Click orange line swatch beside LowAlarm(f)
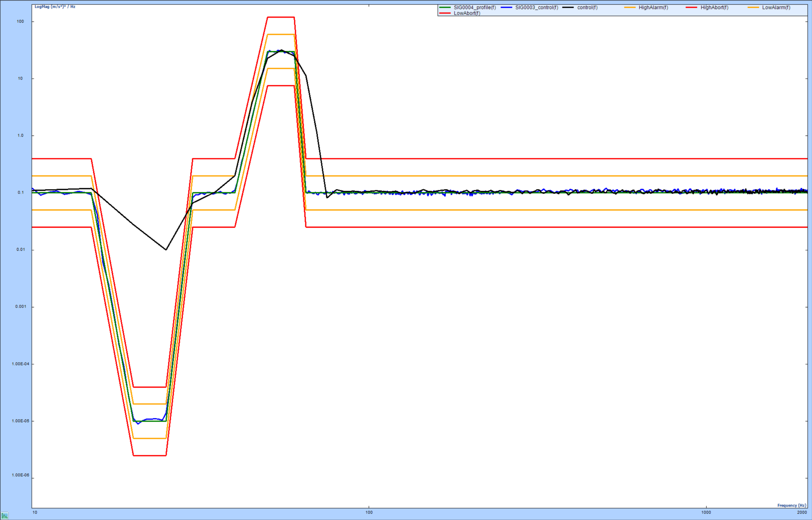Viewport: 812px width, 520px height. coord(753,7)
